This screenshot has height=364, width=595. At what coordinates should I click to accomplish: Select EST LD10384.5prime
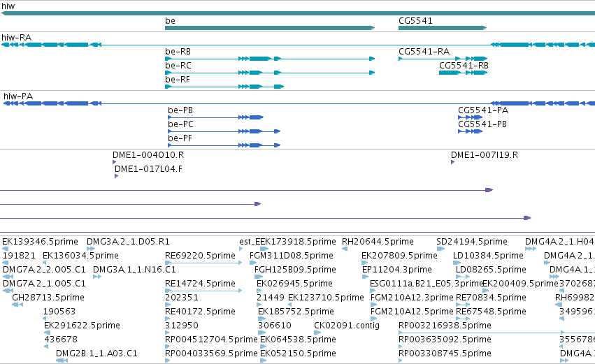pyautogui.click(x=488, y=256)
